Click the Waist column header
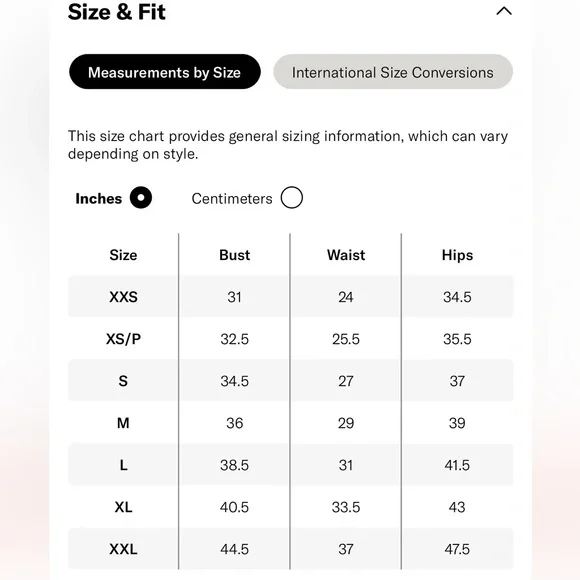 [x=346, y=255]
